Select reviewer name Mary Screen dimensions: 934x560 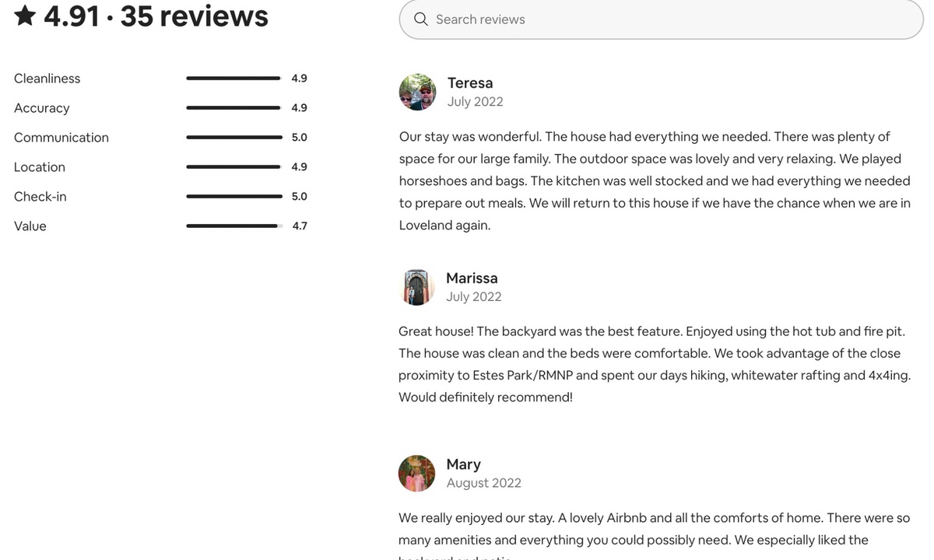click(463, 464)
